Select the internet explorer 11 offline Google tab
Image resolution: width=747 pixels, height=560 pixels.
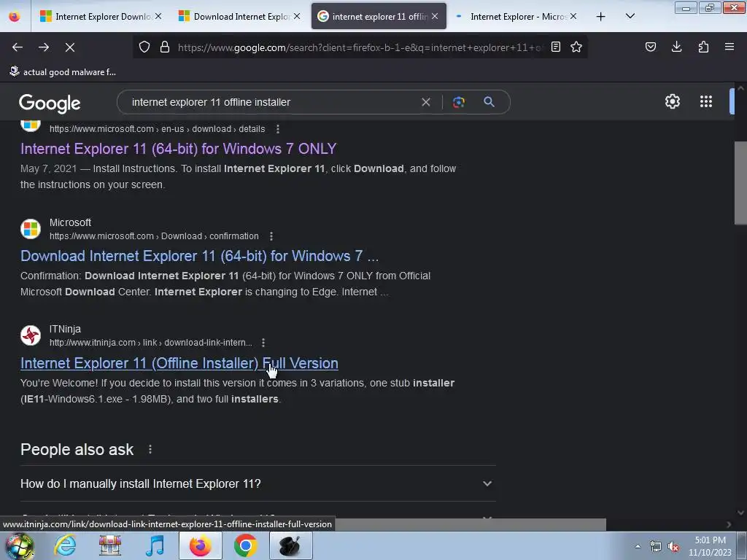point(379,16)
